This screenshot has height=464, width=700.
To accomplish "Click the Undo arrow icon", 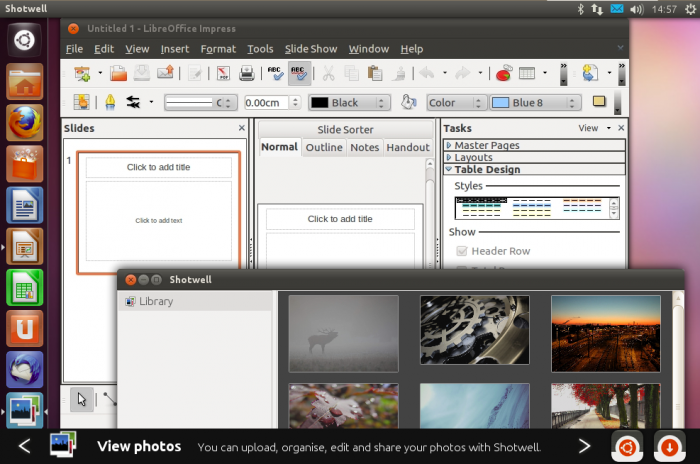I will pyautogui.click(x=427, y=73).
